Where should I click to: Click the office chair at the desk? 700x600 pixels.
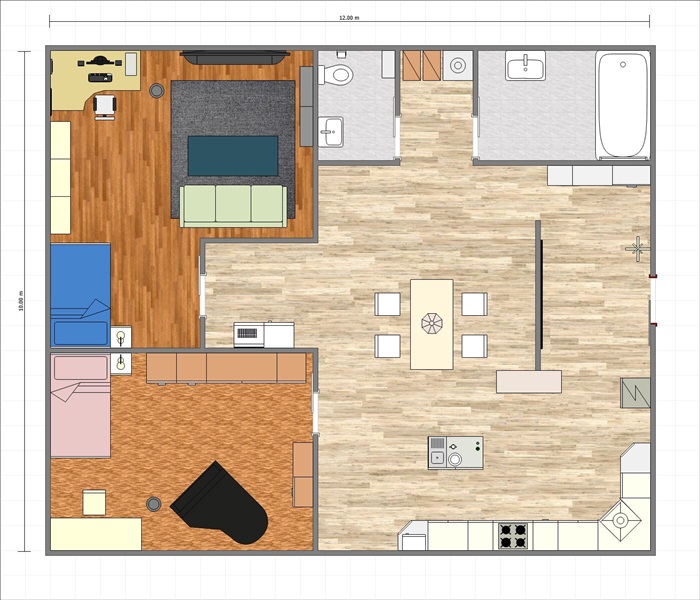click(104, 104)
